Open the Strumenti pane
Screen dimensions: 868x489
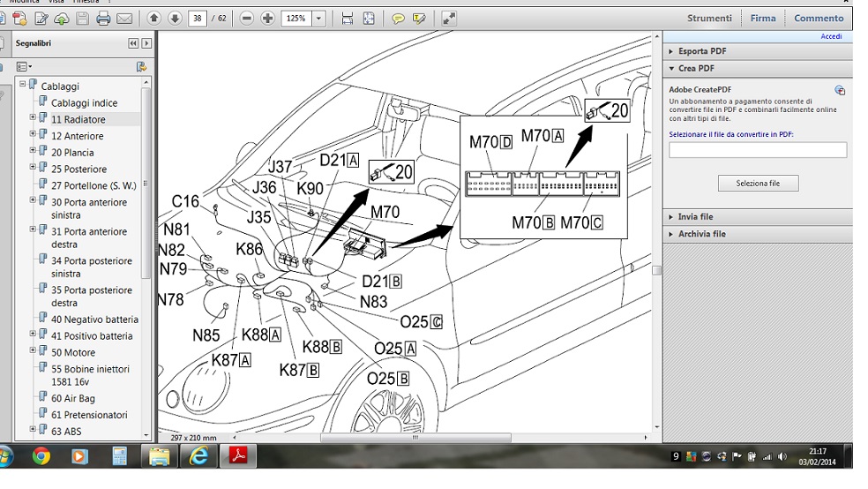(x=709, y=19)
